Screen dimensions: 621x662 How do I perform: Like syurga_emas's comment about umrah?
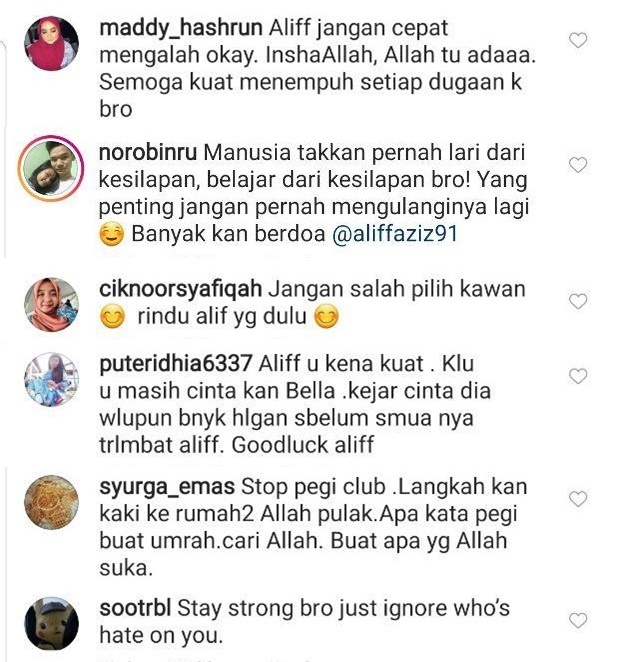pos(578,499)
